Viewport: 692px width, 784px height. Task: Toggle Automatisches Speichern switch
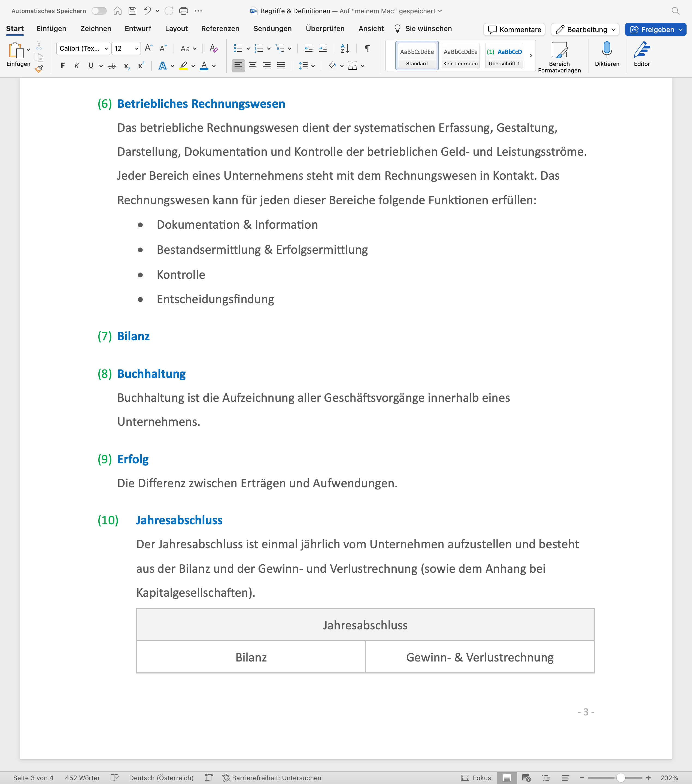(x=99, y=11)
